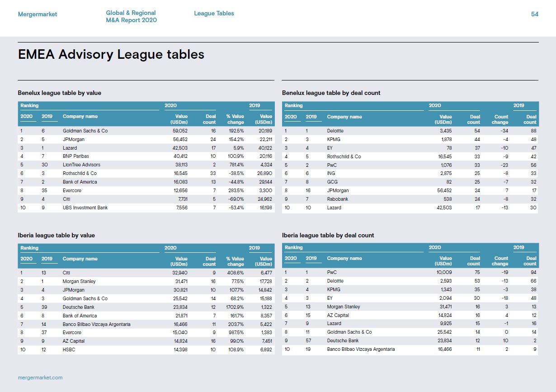Select 'PwC' in the Iberia deal count table
This screenshot has height=392, width=556.
332,272
